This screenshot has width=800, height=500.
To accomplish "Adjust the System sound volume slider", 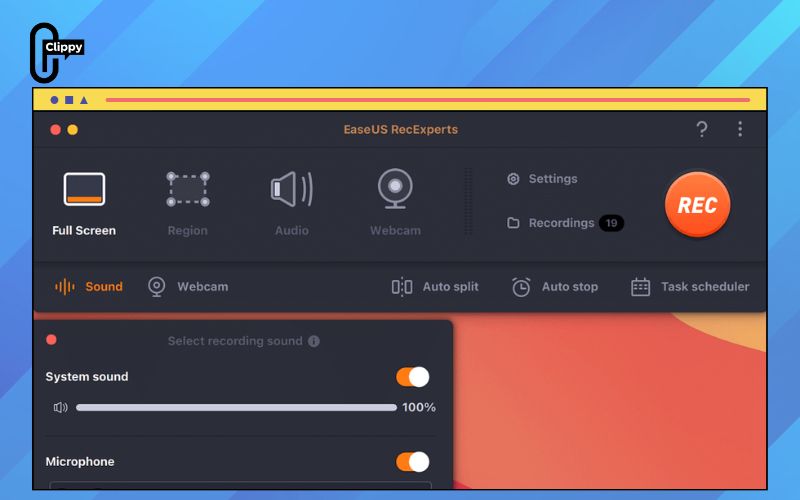I will click(236, 408).
